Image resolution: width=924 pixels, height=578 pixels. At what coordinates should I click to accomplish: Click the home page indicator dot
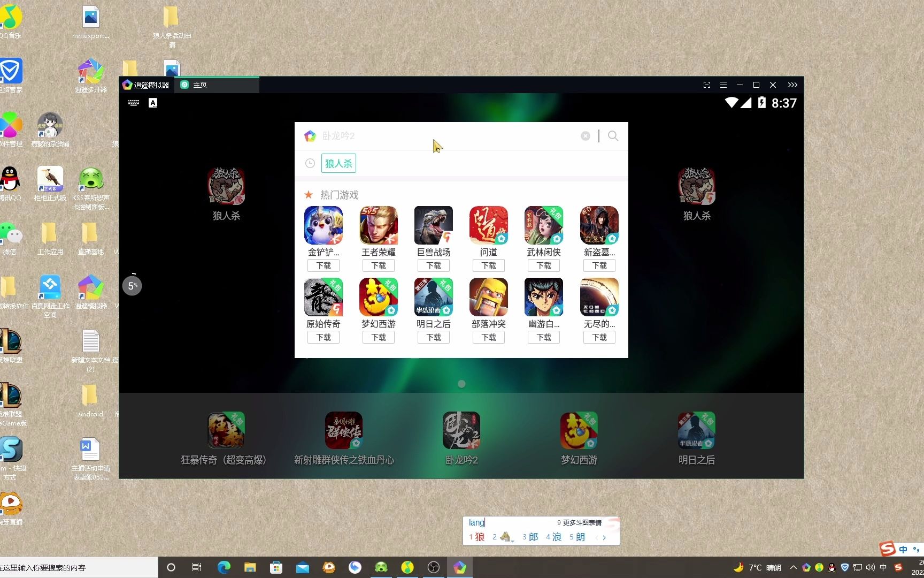461,384
